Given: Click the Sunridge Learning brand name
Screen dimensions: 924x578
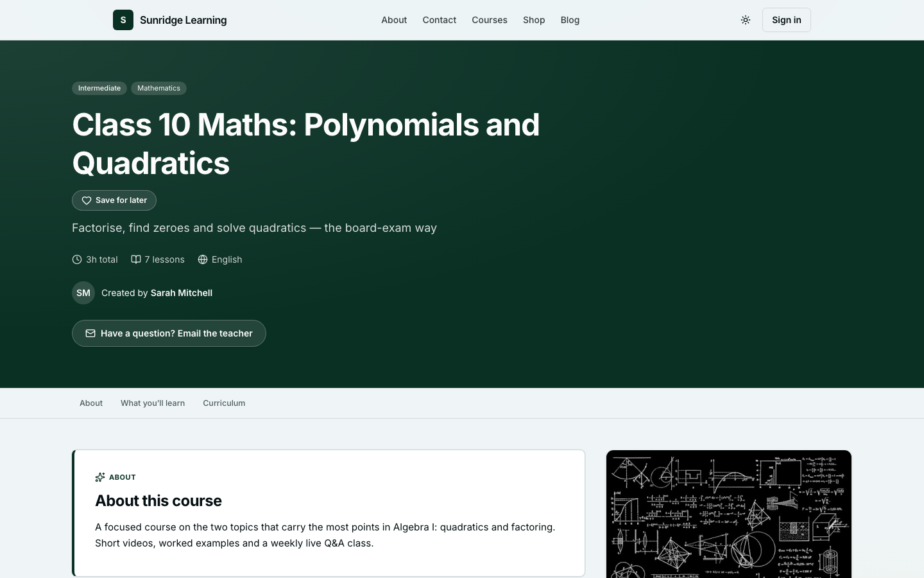Looking at the screenshot, I should pos(183,20).
